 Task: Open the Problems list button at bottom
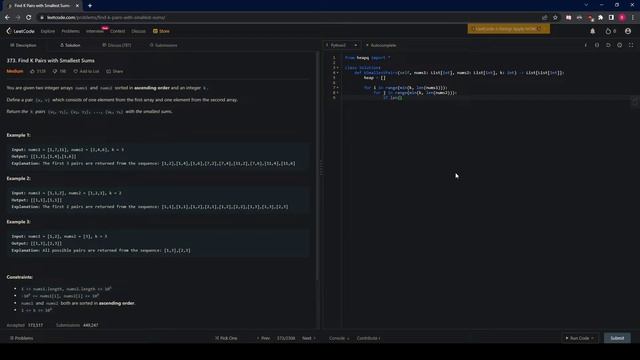pos(22,338)
